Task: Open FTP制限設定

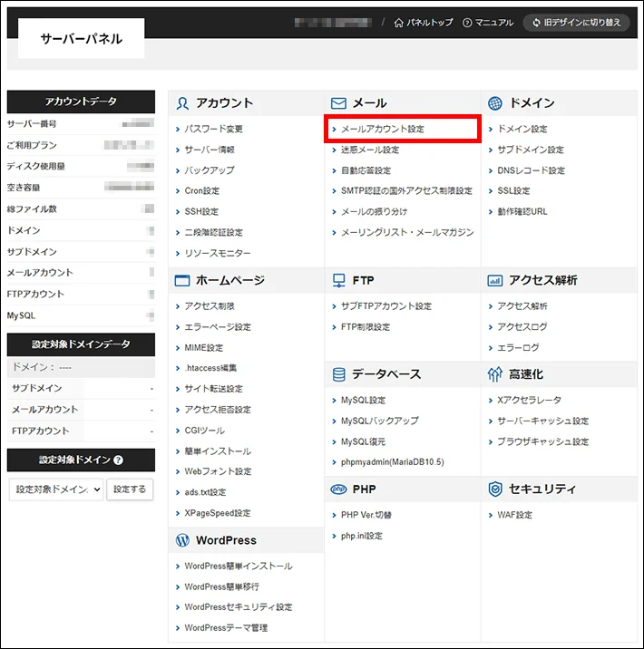Action: pos(366,327)
